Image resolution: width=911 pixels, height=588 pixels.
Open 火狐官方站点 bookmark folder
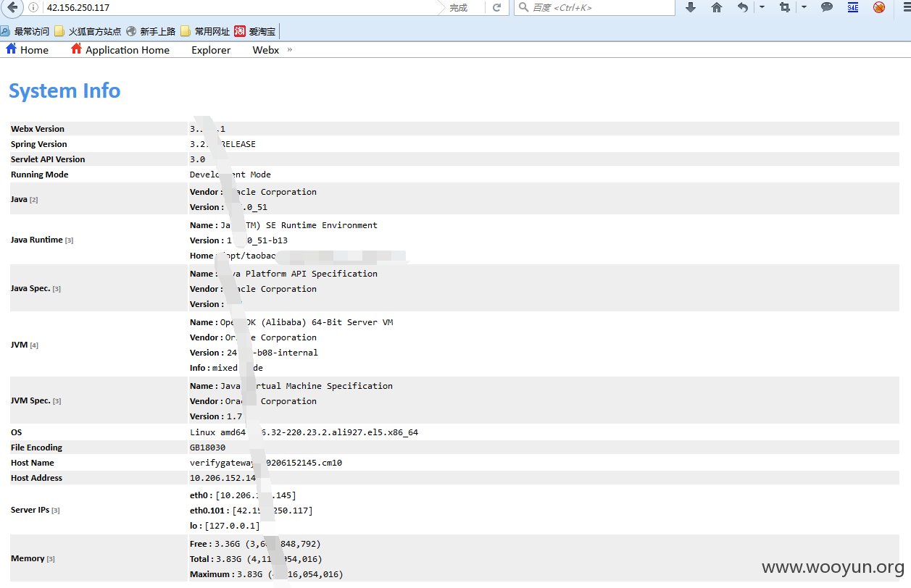[x=88, y=31]
